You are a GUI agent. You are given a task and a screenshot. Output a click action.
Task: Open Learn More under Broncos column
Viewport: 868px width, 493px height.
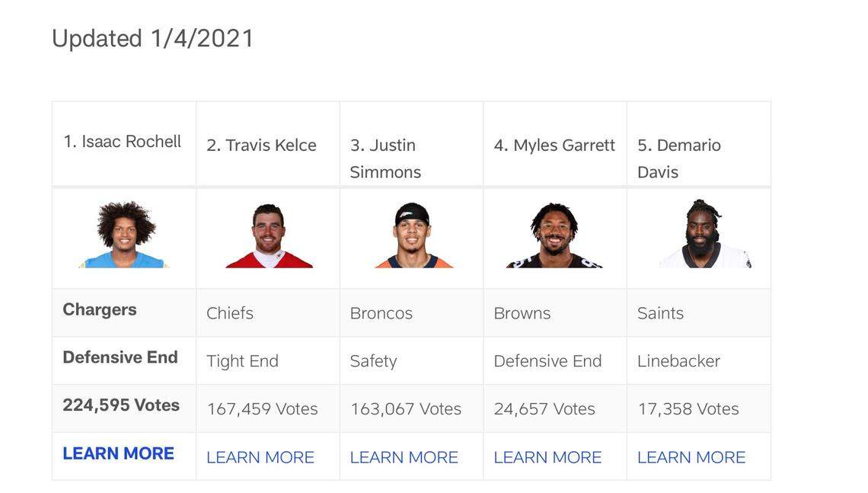coord(404,457)
